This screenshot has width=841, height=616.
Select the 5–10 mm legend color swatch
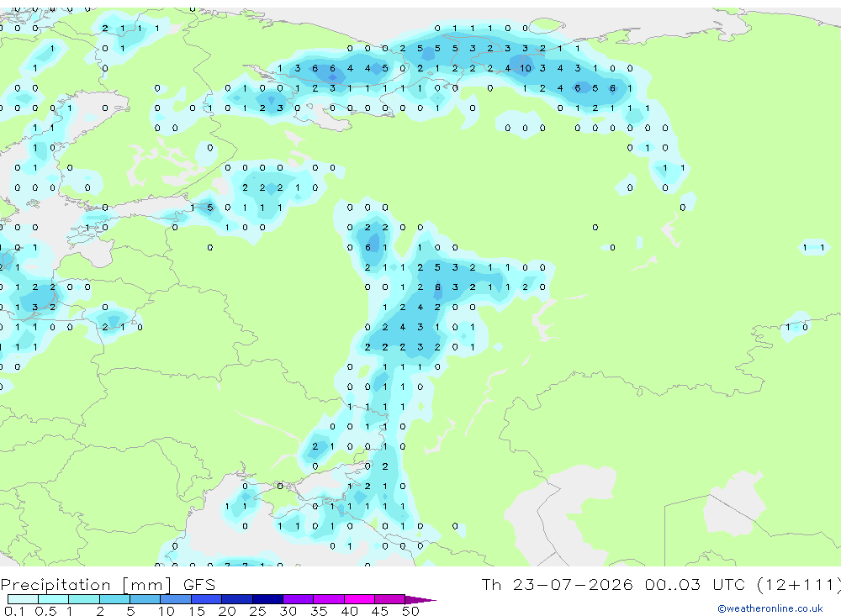point(145,599)
